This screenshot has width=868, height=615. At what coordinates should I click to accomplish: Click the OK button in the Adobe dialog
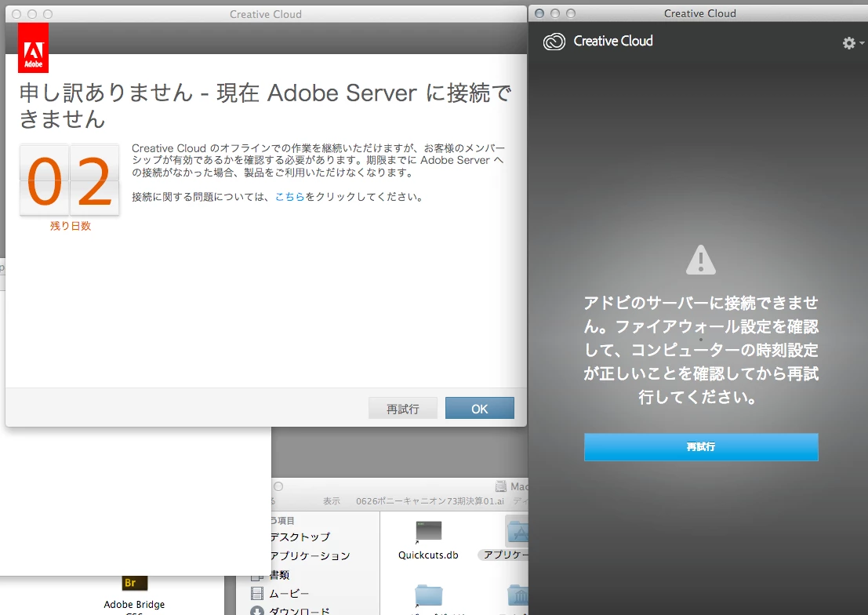click(x=479, y=409)
